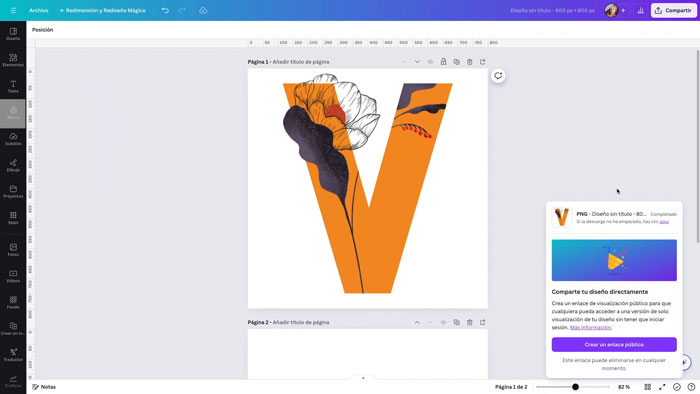Click the zoom slider handle
Screen dimensions: 700x394
(x=575, y=387)
